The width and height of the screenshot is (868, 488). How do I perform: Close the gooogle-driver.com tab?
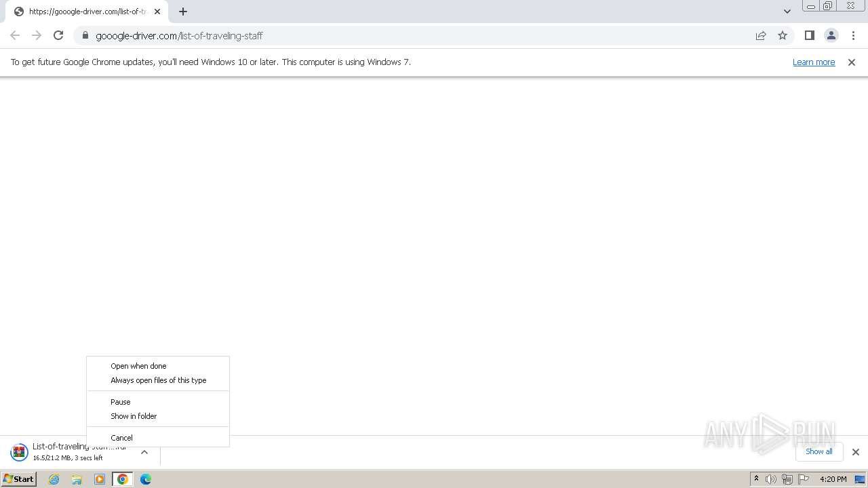click(x=157, y=12)
